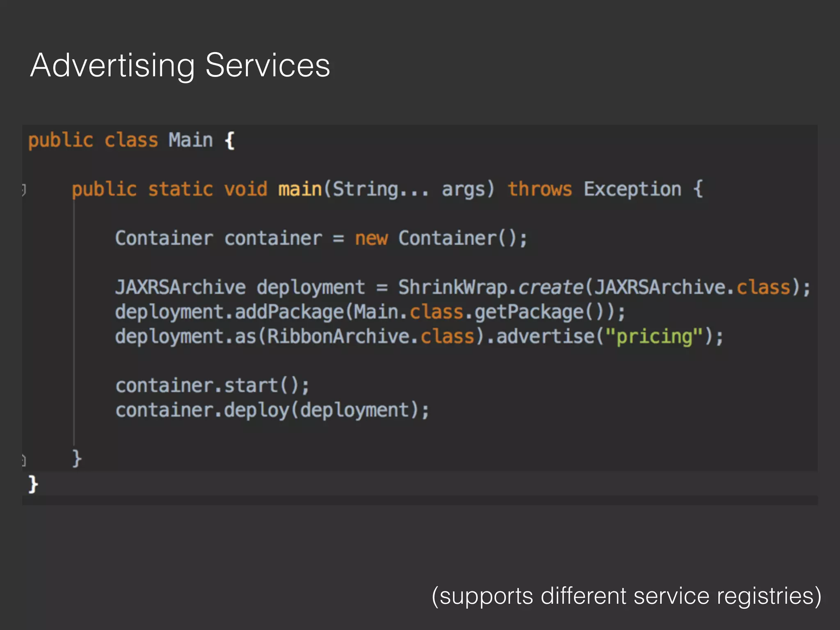840x630 pixels.
Task: Select the 'public class Main {' line
Action: [x=132, y=141]
